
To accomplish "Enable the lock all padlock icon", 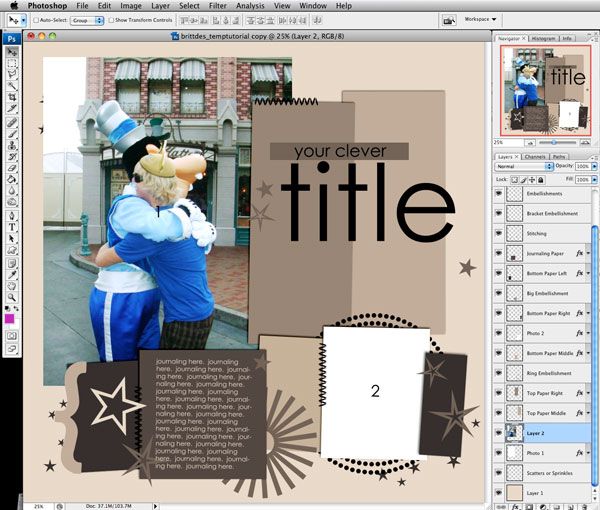I will click(540, 180).
